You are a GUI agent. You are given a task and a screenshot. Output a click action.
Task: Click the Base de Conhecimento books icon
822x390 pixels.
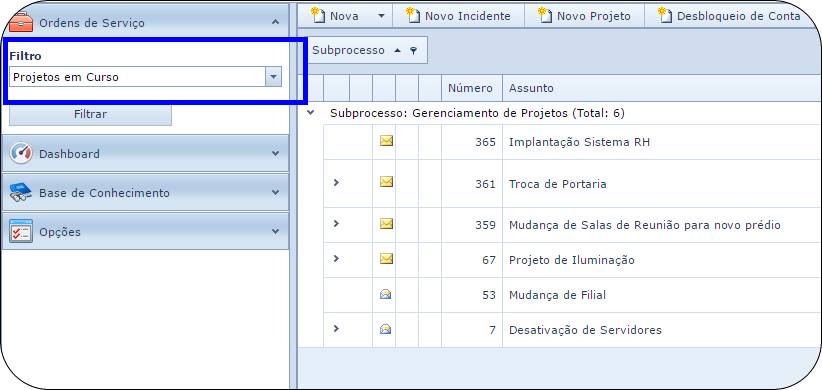21,192
